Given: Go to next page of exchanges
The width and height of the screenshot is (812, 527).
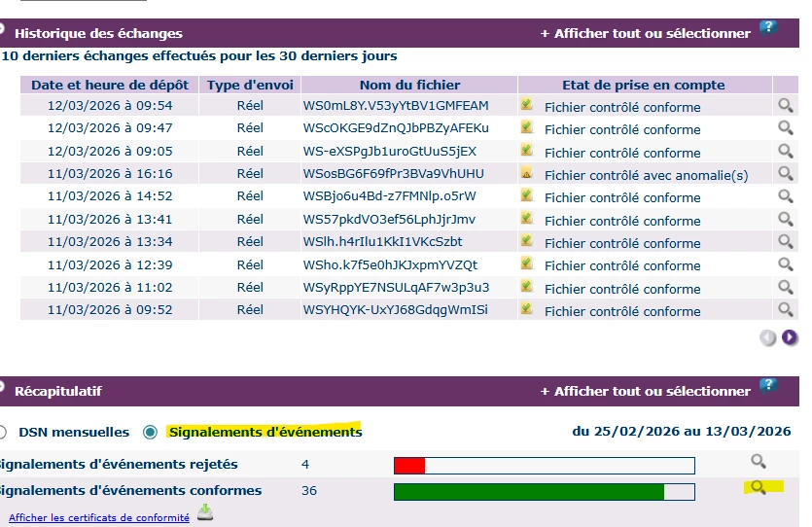Looking at the screenshot, I should point(790,337).
